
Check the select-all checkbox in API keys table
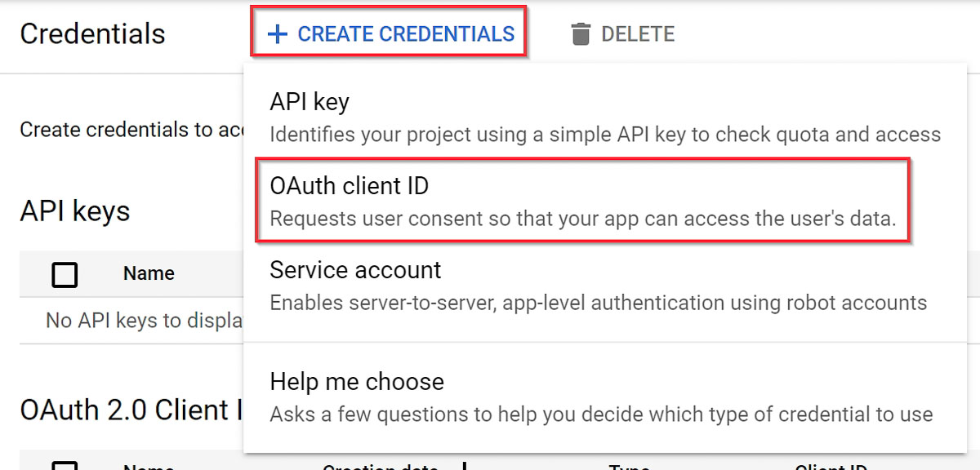64,274
